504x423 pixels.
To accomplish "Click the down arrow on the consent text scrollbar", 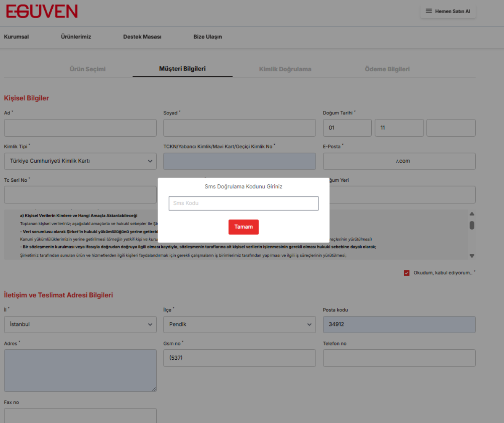I will (472, 256).
